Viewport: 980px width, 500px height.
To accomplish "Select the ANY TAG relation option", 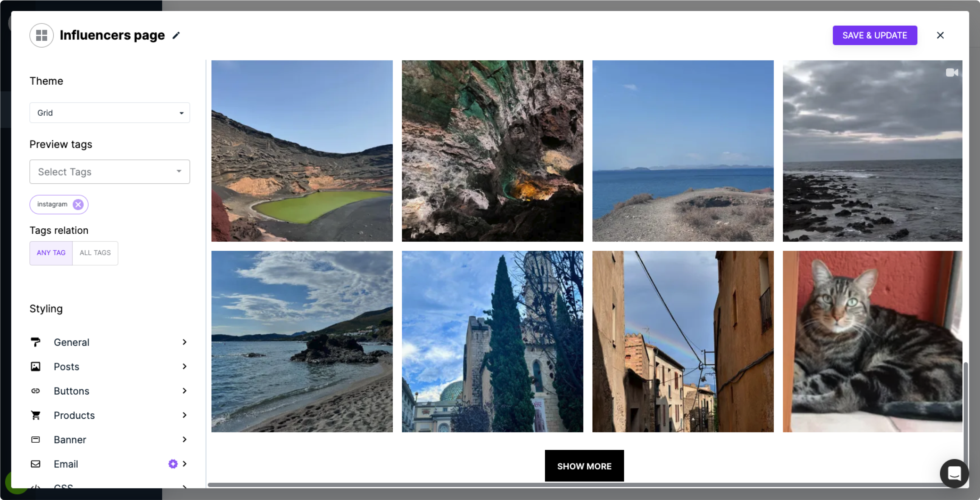I will point(51,253).
